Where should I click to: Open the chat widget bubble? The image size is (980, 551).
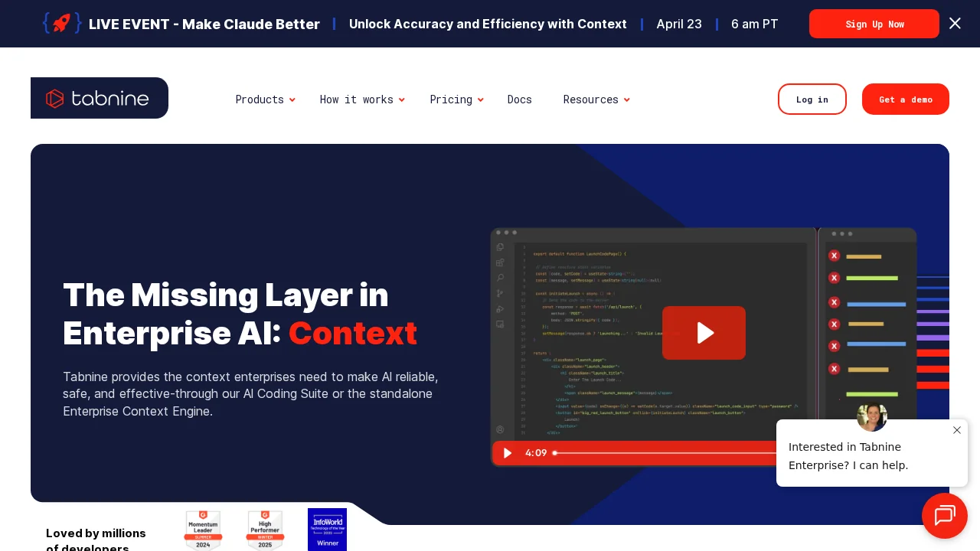944,515
